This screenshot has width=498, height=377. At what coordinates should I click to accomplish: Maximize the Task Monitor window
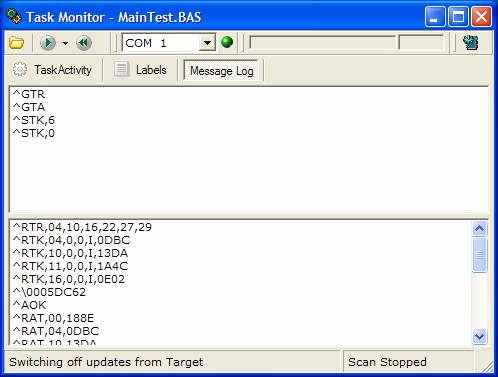pyautogui.click(x=458, y=16)
